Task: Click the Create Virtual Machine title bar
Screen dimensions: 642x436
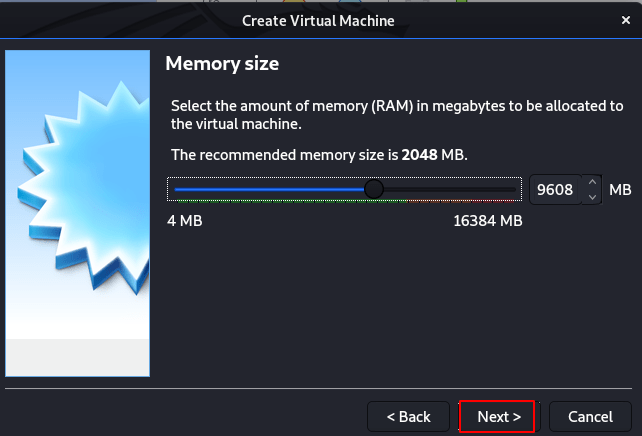Action: [318, 20]
